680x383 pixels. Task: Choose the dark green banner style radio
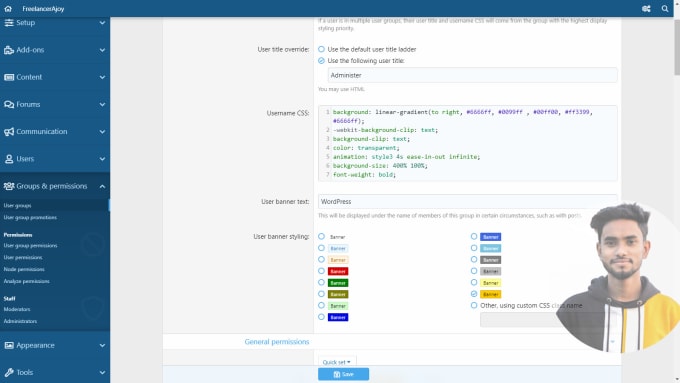(x=321, y=282)
